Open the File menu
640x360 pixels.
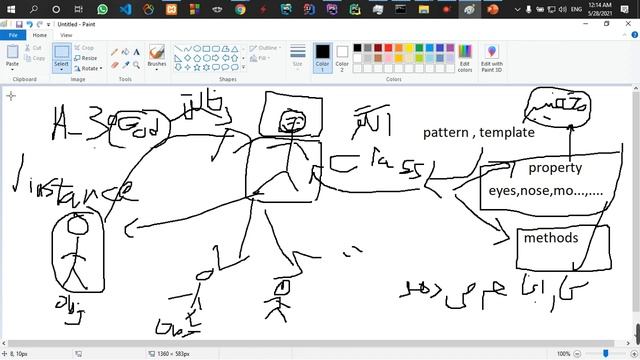[13, 35]
